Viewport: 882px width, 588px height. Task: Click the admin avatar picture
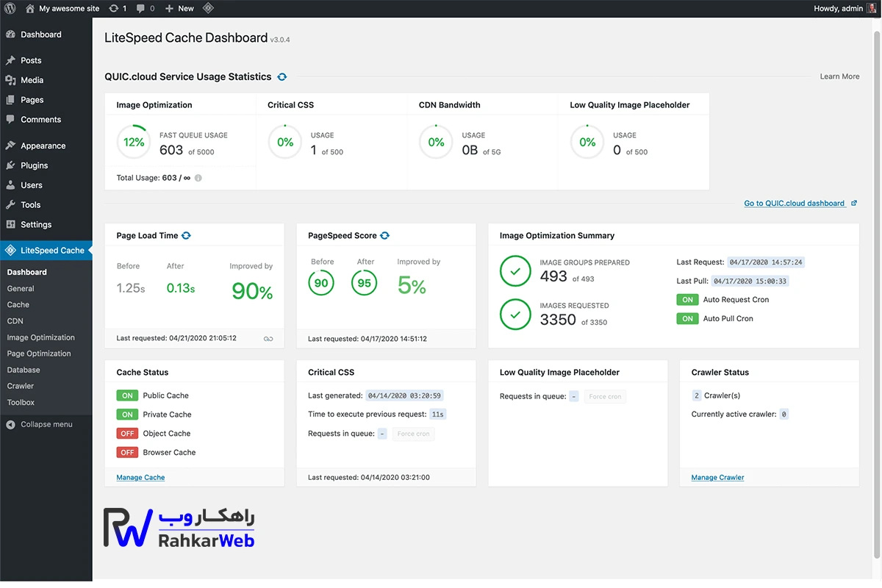[x=872, y=8]
